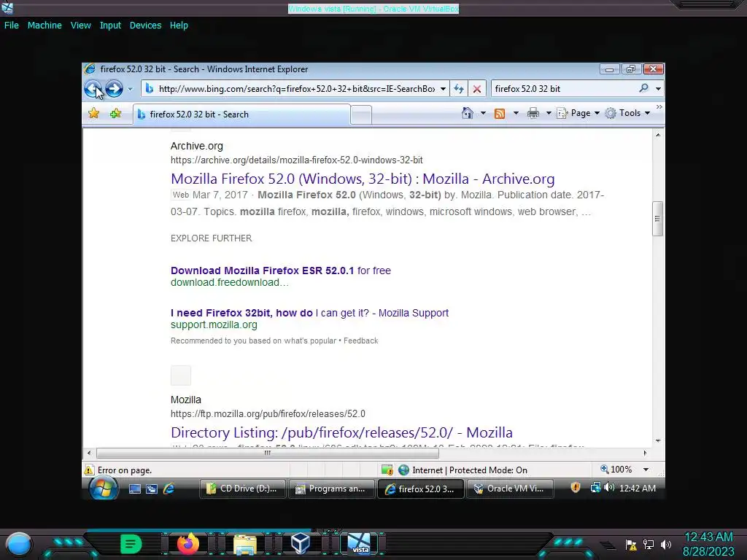
Task: Select the 'firefox 52.0 32 bit - Search' tab
Action: click(x=241, y=114)
